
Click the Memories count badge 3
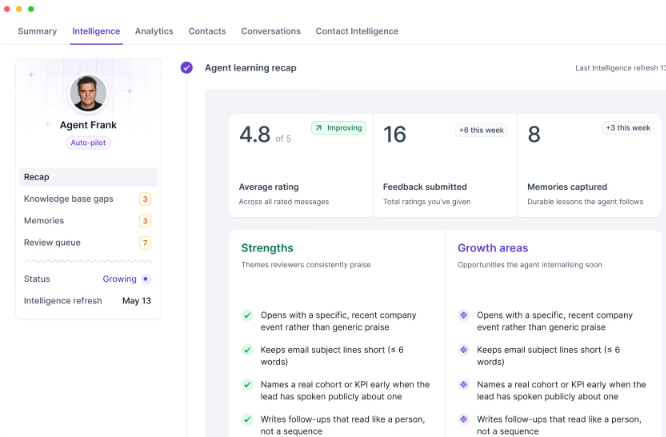point(145,221)
